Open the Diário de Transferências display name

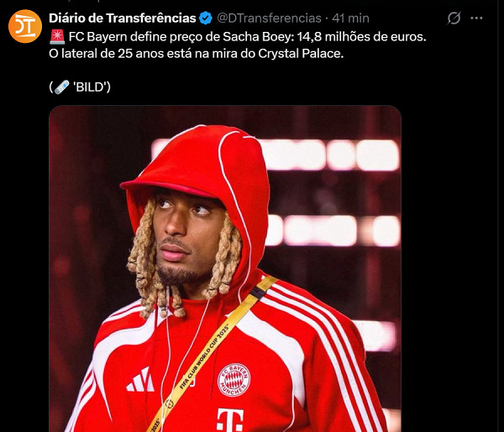[122, 18]
